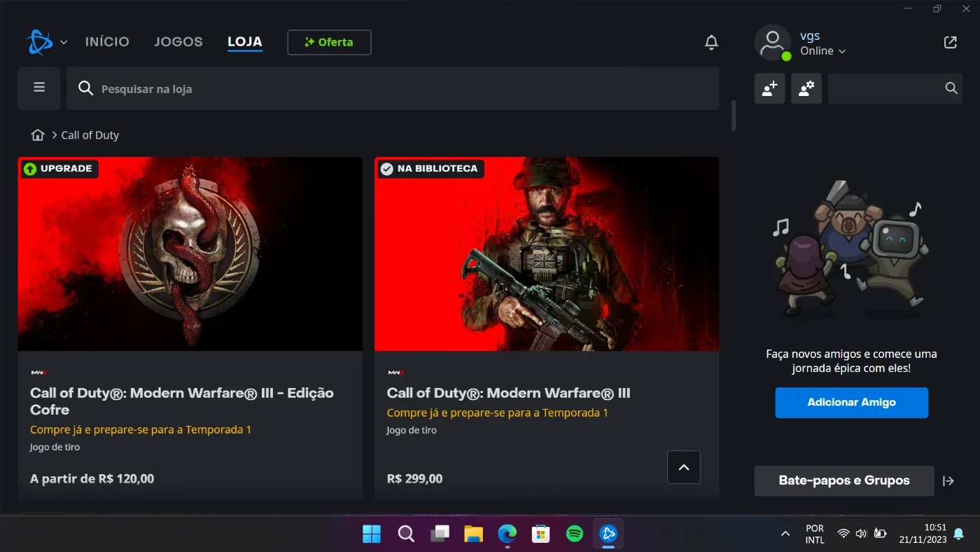The image size is (980, 552).
Task: Pop out the social panel window
Action: click(x=950, y=43)
